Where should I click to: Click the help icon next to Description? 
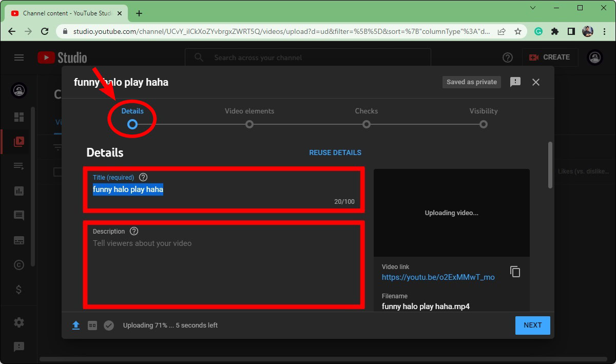134,231
